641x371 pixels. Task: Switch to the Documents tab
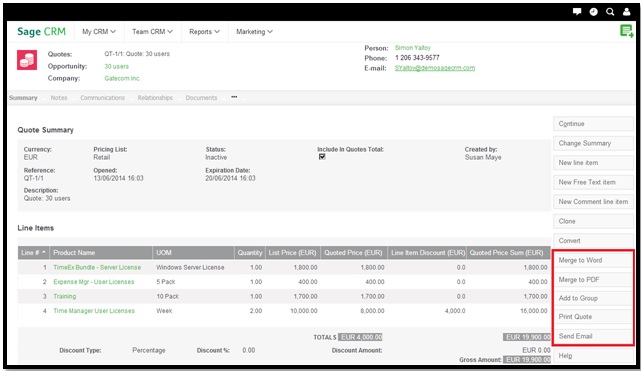click(x=201, y=98)
